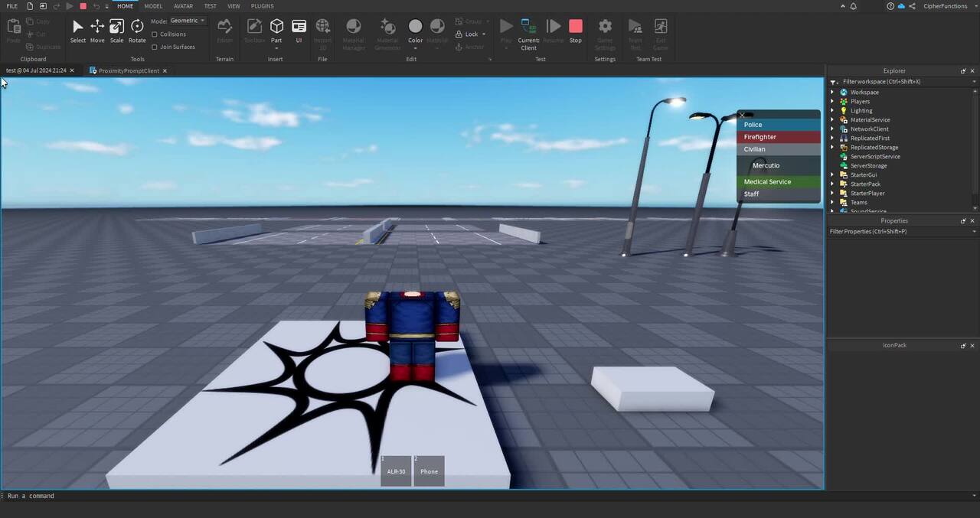Close the ProximityPromptClient tab
980x518 pixels.
click(x=165, y=70)
